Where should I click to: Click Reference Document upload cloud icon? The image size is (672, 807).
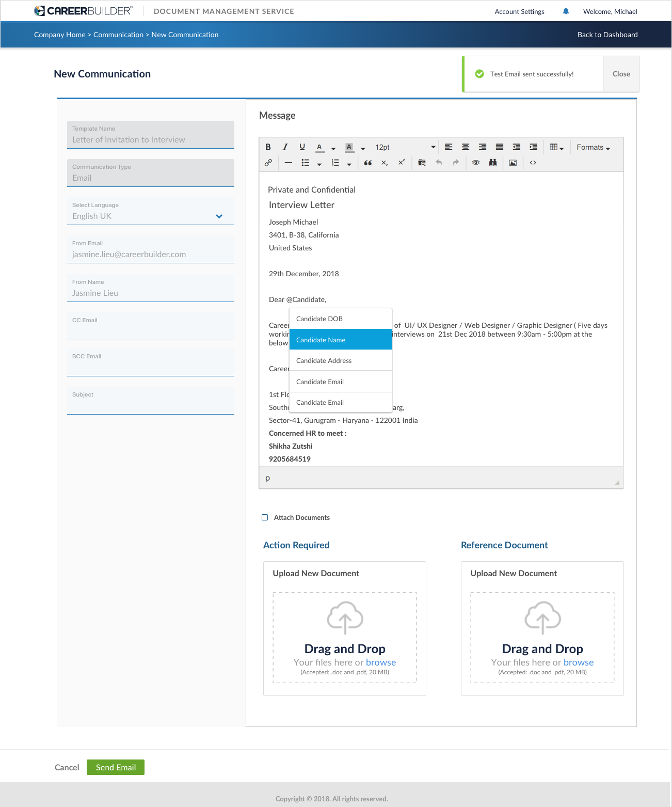click(542, 618)
